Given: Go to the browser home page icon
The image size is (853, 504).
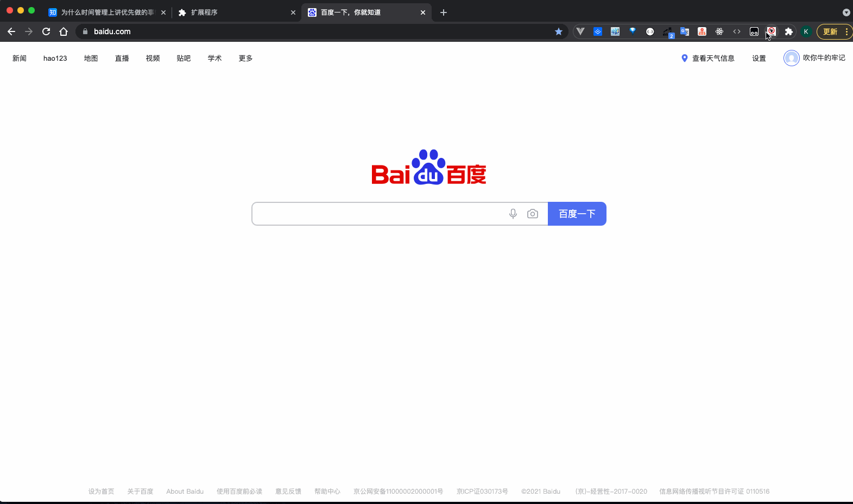Looking at the screenshot, I should pyautogui.click(x=64, y=31).
